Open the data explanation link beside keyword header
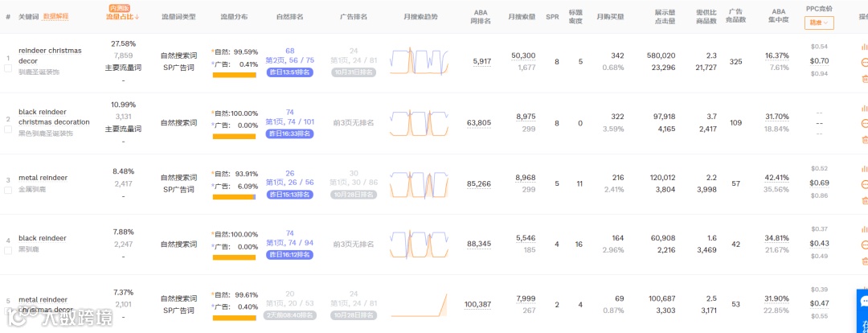The width and height of the screenshot is (868, 333). click(55, 16)
